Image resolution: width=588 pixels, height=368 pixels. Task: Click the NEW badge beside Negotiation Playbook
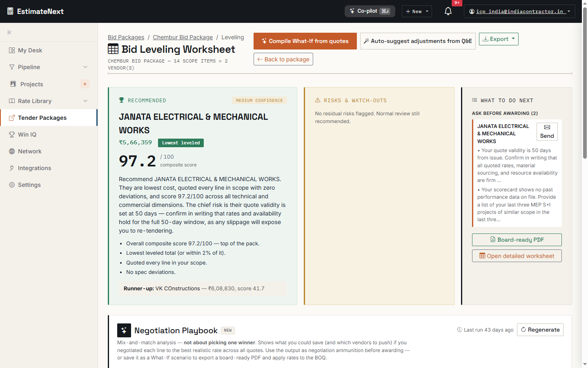pyautogui.click(x=228, y=330)
